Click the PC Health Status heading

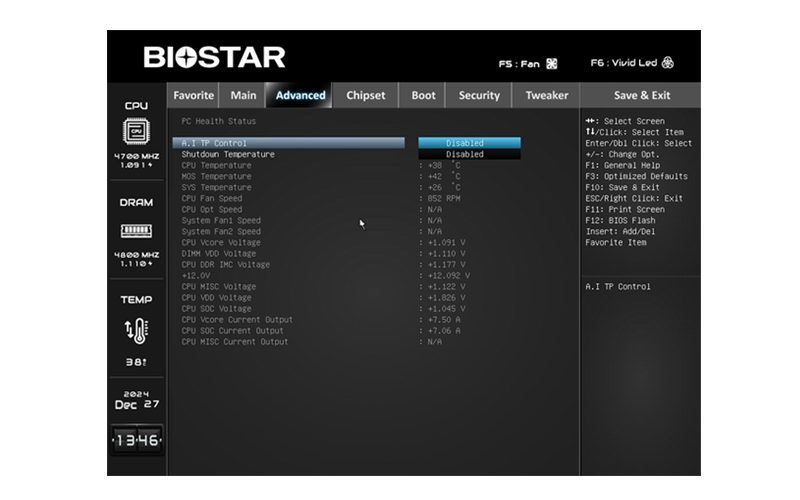click(218, 121)
